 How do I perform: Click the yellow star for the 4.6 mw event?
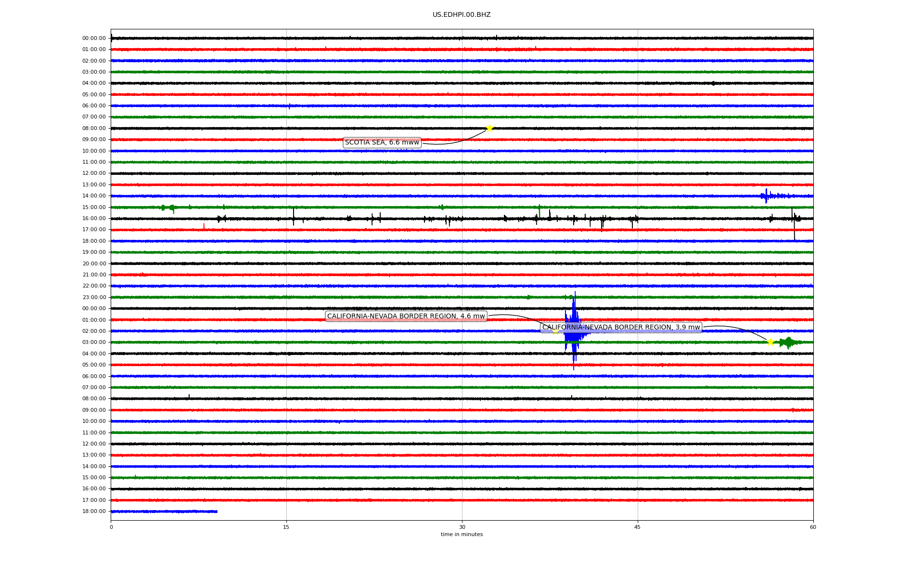coord(555,331)
